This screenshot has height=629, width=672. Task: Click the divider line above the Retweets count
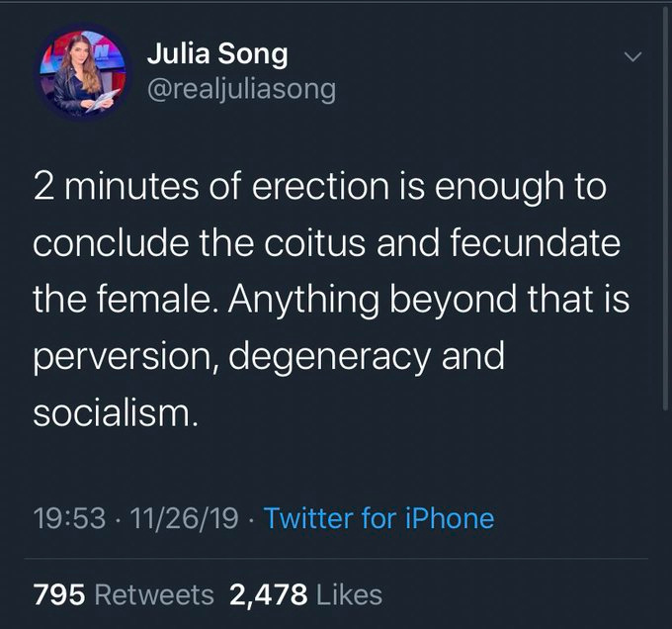click(336, 559)
